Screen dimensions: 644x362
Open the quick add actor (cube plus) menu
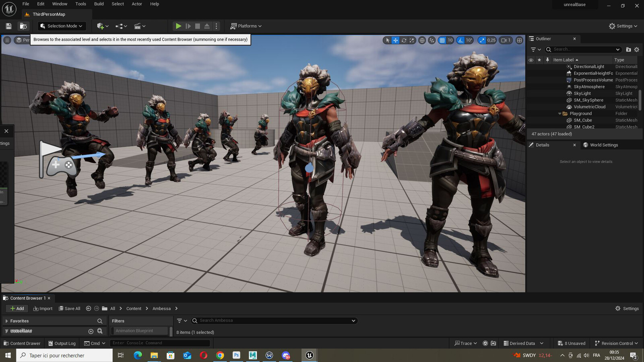click(x=103, y=26)
